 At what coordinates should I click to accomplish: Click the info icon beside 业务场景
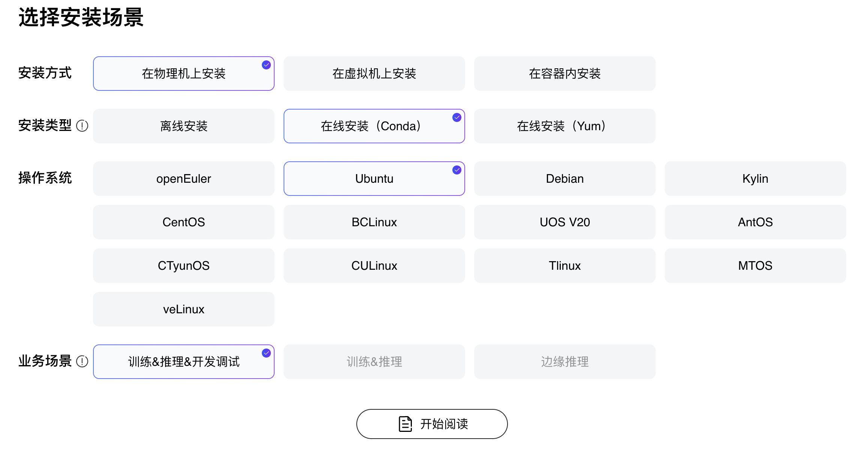(82, 361)
